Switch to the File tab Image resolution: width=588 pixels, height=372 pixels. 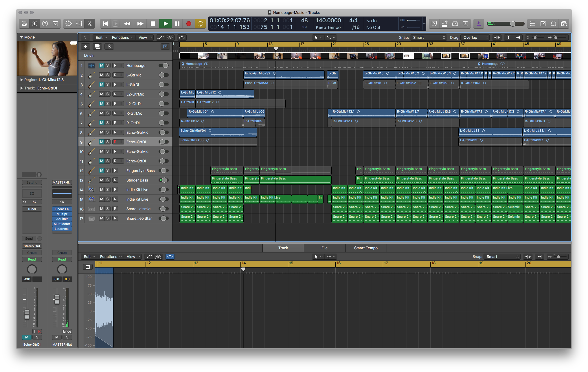(x=325, y=248)
